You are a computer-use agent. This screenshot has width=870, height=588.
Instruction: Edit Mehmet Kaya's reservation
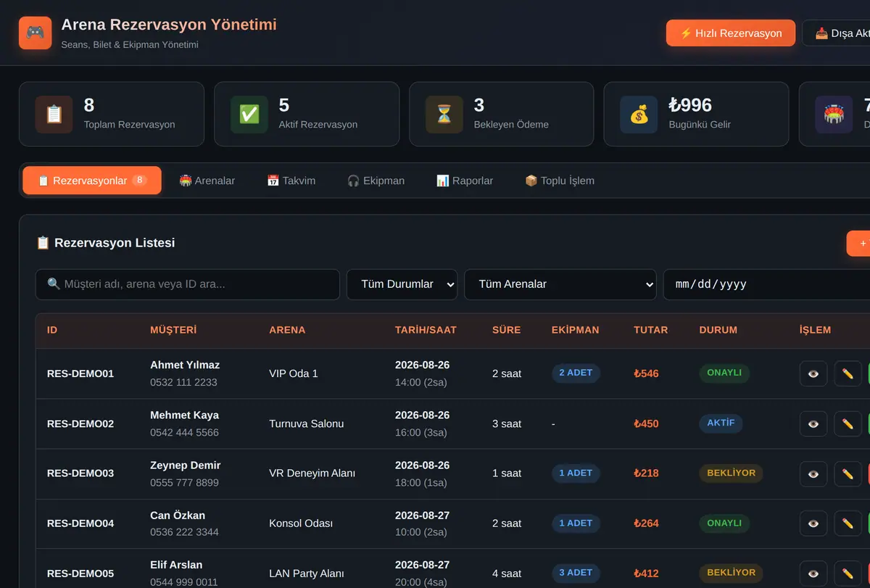[848, 423]
